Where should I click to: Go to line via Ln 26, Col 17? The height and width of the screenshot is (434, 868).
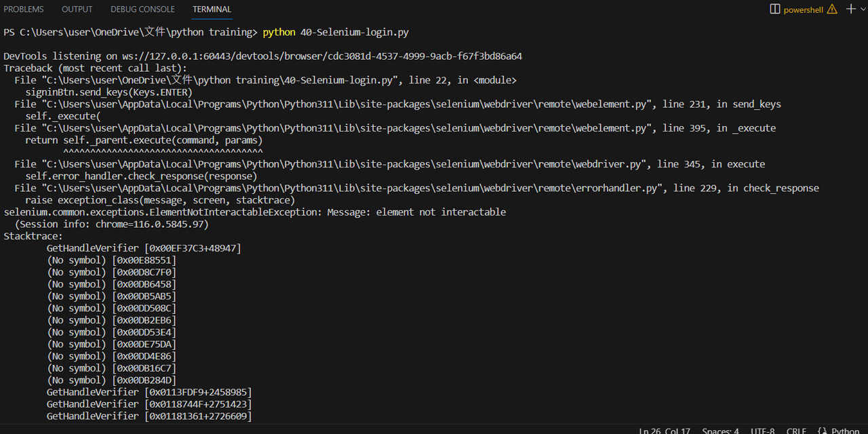click(x=665, y=430)
